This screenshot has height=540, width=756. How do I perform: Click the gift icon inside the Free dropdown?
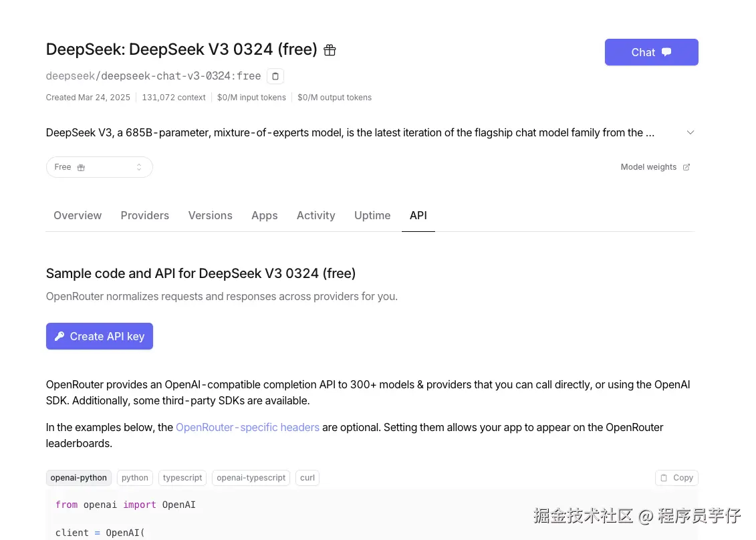pos(81,167)
